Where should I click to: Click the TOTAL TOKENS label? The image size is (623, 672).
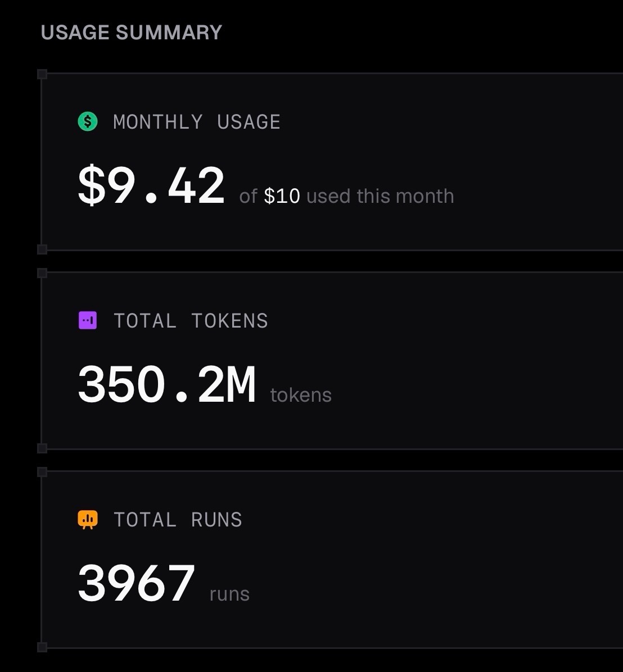click(191, 321)
